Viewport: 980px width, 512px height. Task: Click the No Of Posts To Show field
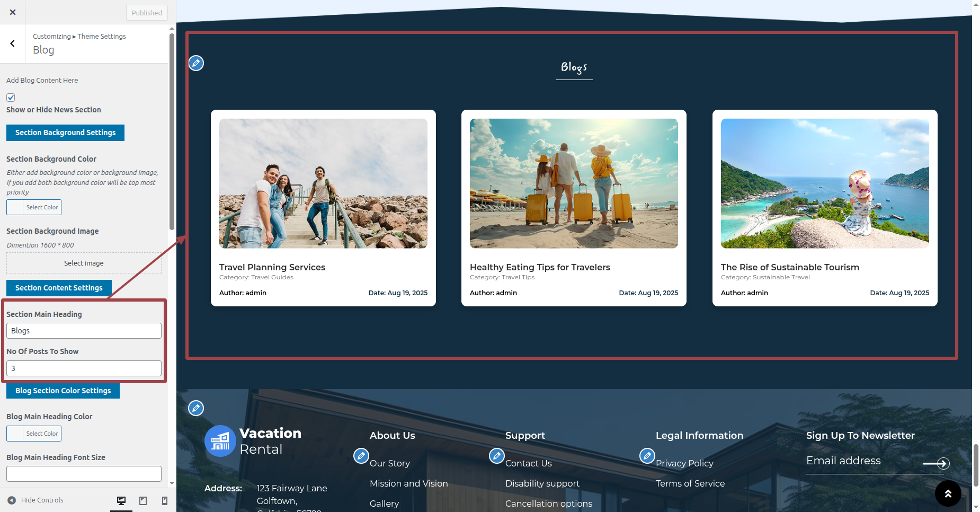pyautogui.click(x=84, y=368)
